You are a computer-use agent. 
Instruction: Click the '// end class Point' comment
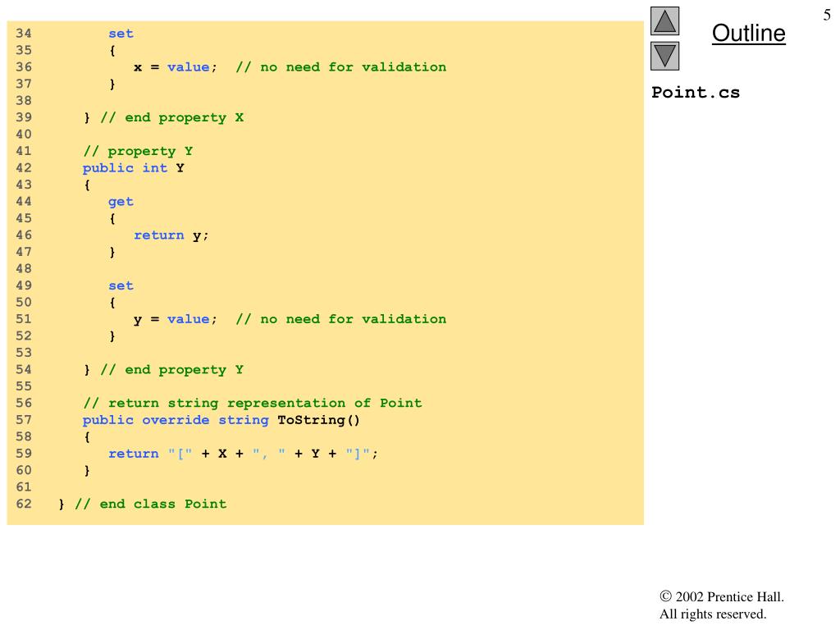pyautogui.click(x=151, y=504)
